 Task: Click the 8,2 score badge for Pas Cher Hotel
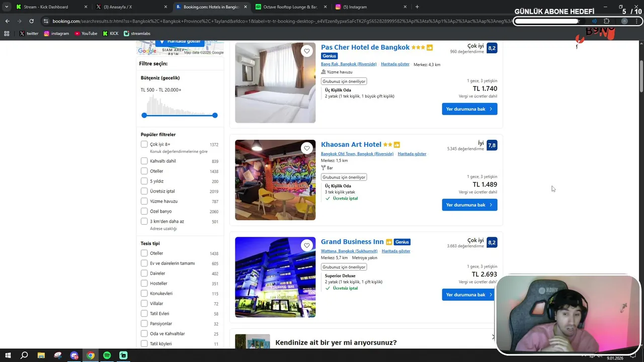coord(492,48)
